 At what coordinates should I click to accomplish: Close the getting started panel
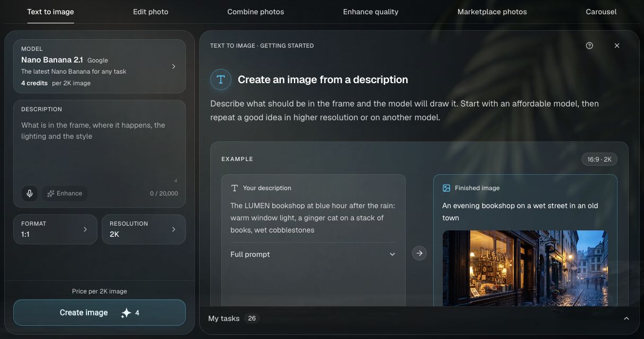pyautogui.click(x=617, y=46)
